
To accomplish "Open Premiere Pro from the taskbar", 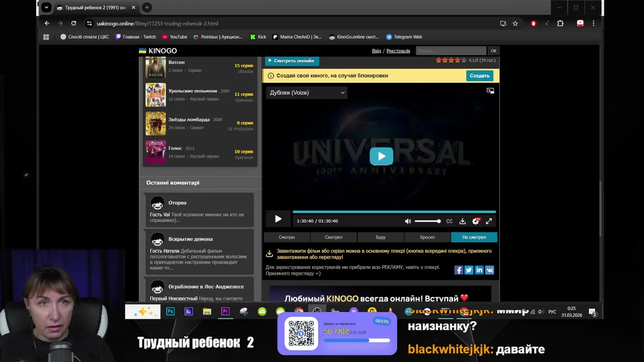I will 225,312.
